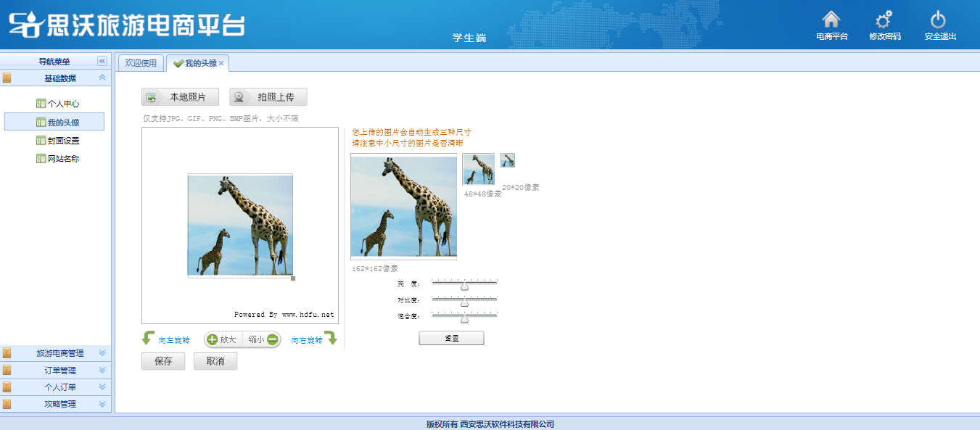The image size is (980, 430).
Task: Open 封面设置 in the sidebar
Action: click(x=63, y=141)
